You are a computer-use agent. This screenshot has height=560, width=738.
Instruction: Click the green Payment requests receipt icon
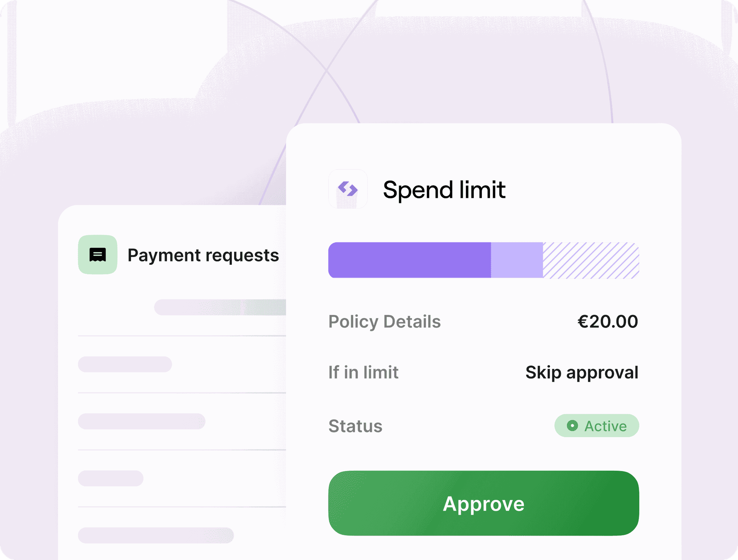coord(97,255)
